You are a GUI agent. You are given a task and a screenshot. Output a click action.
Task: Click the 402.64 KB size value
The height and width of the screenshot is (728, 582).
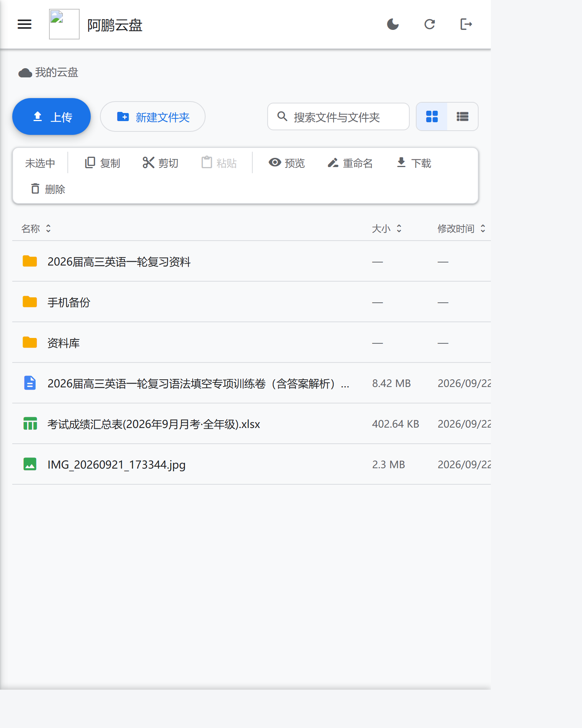tap(396, 424)
